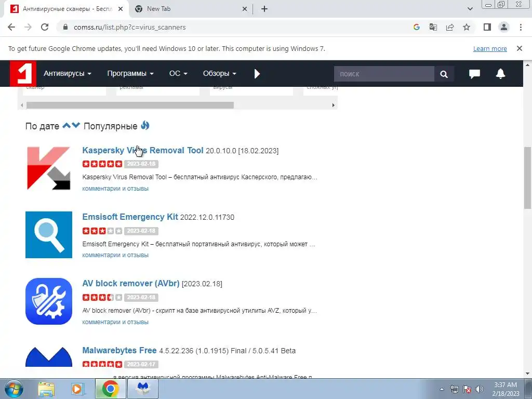Bookmark this page with star icon
This screenshot has width=532, height=399.
point(467,27)
